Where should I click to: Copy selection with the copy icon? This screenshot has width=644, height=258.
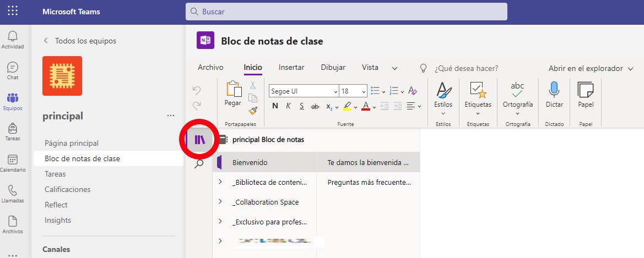click(x=253, y=98)
